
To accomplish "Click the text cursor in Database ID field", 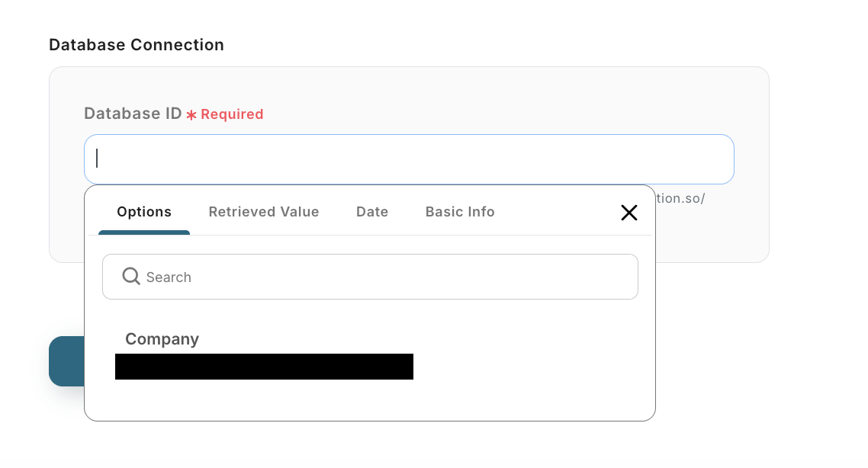I will [97, 159].
